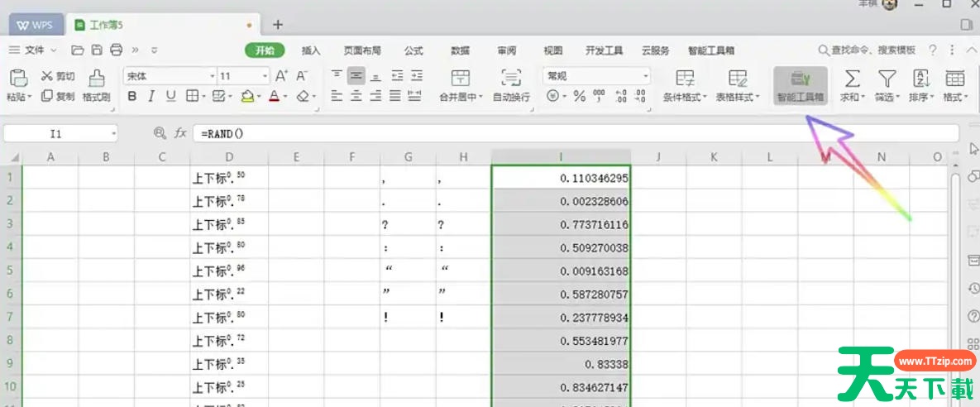This screenshot has height=407, width=980.
Task: Click the fx insert function icon
Action: point(180,133)
